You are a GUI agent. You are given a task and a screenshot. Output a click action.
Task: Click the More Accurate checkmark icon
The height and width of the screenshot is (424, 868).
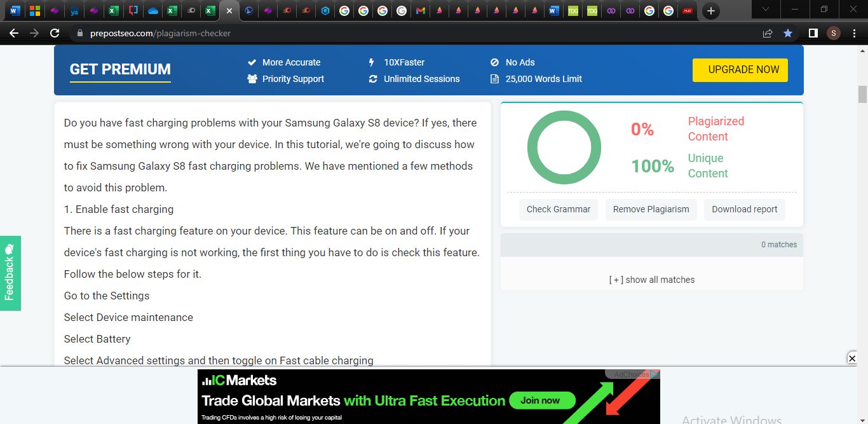pos(252,62)
